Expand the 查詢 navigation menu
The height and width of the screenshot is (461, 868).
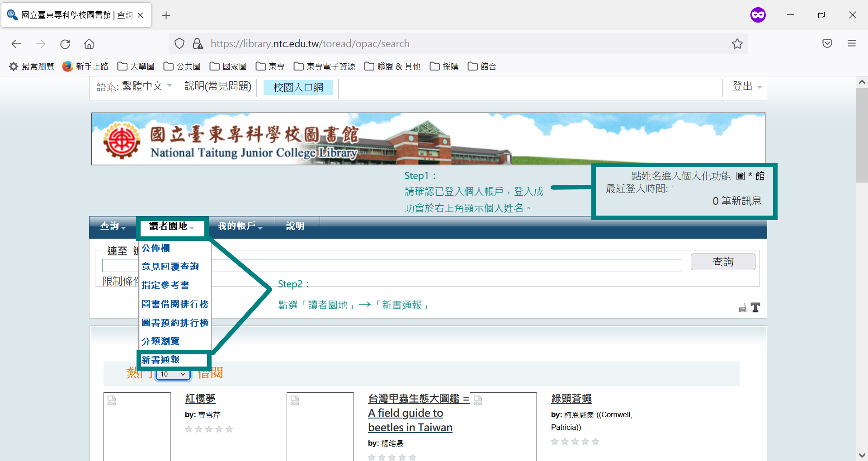pos(113,226)
